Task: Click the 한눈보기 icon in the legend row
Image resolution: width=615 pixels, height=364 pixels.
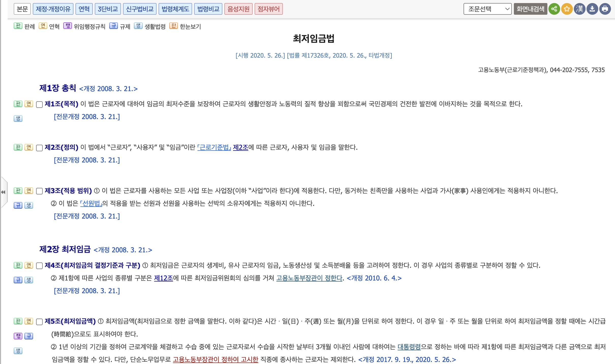Action: coord(174,26)
